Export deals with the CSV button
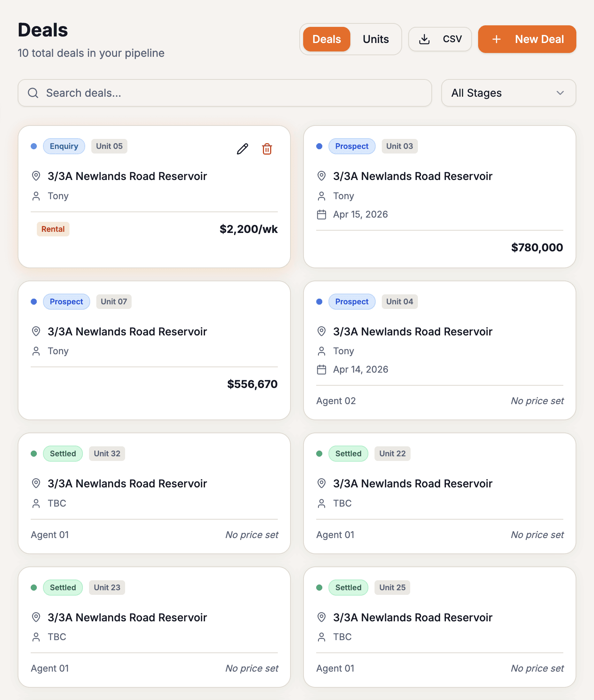 [440, 39]
